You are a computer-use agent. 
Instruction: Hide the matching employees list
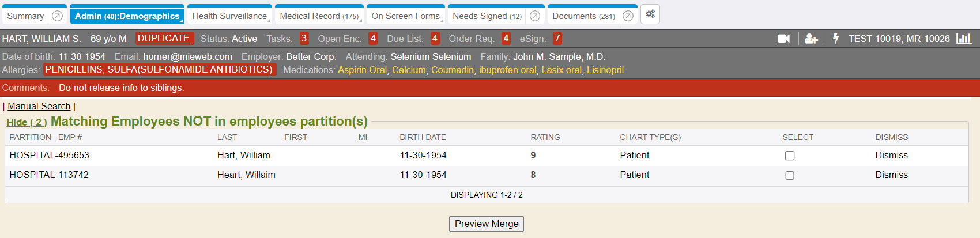(x=27, y=122)
